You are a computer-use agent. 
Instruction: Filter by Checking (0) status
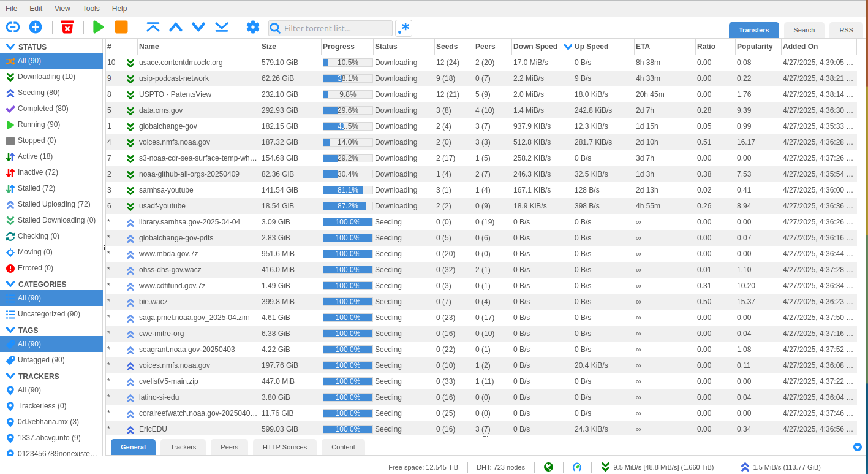pos(51,236)
